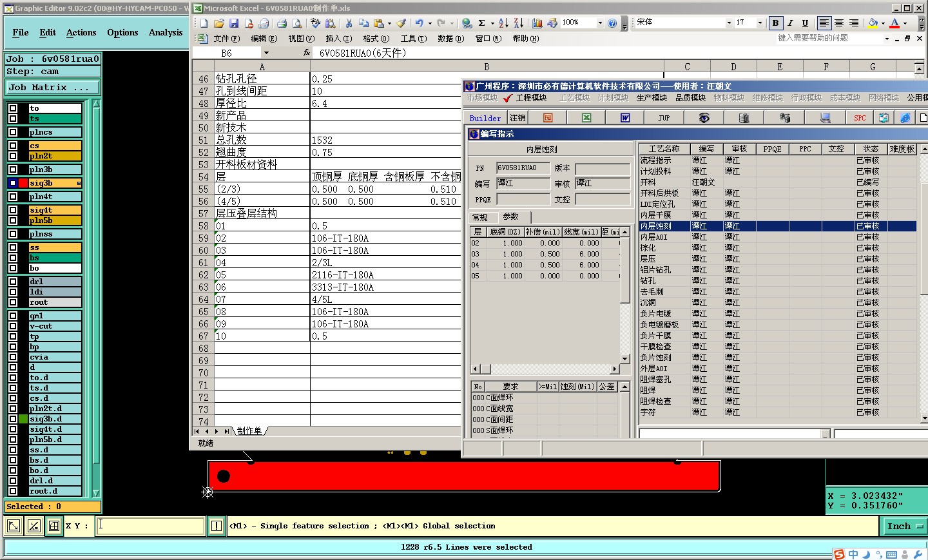928x560 pixels.
Task: Click the Format Painter brush icon
Action: [401, 23]
